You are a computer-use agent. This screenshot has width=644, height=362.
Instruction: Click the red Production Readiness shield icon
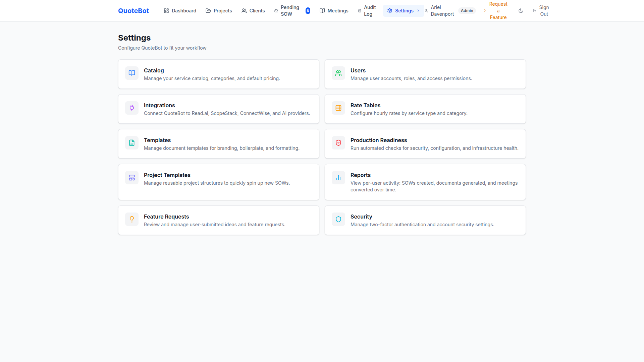coord(338,142)
